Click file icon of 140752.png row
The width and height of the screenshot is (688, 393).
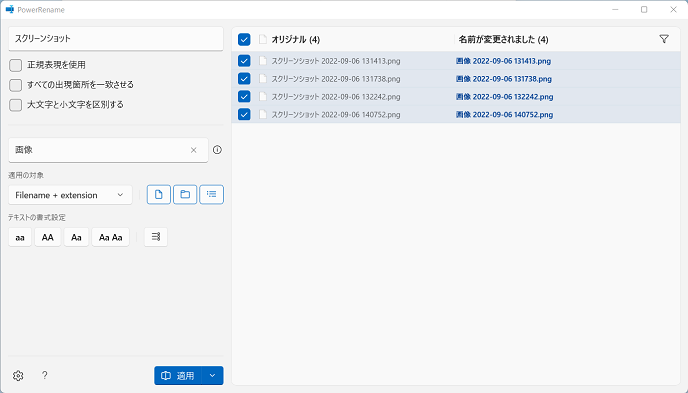click(x=262, y=114)
